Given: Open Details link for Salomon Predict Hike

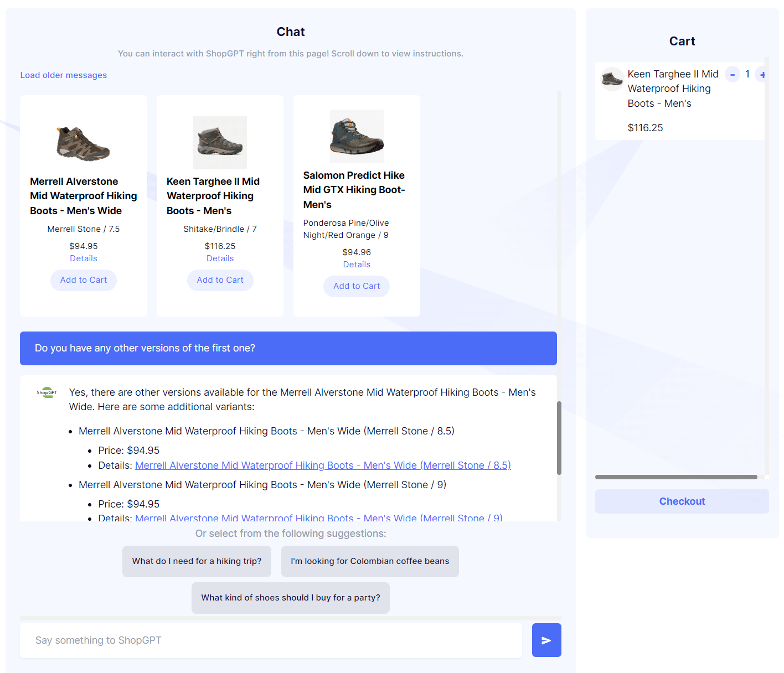Looking at the screenshot, I should [357, 265].
